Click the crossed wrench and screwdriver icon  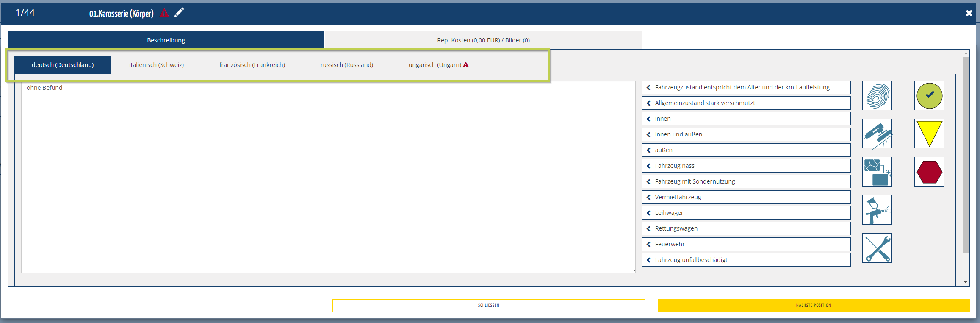(877, 248)
